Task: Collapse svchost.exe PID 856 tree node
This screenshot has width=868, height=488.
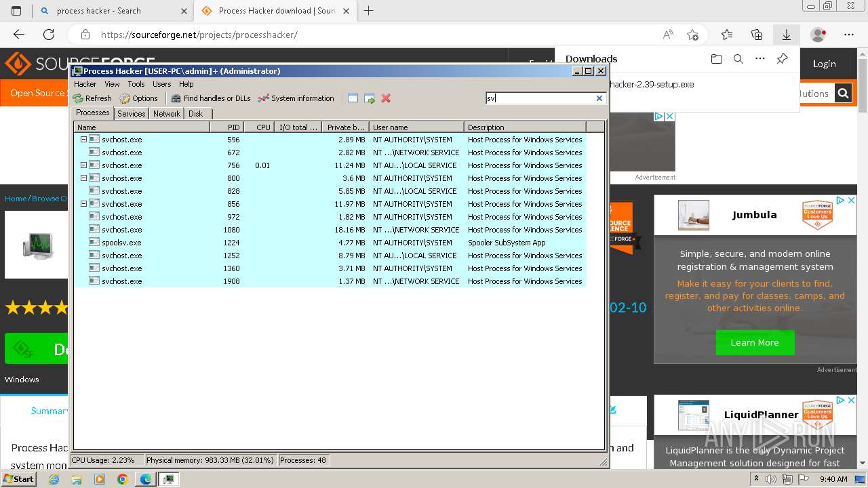Action: coord(84,204)
